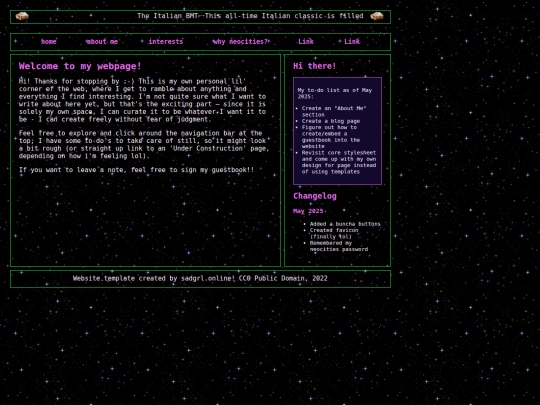Click the paragraph starting Feel free to explore
This screenshot has width=540, height=405.
click(144, 145)
